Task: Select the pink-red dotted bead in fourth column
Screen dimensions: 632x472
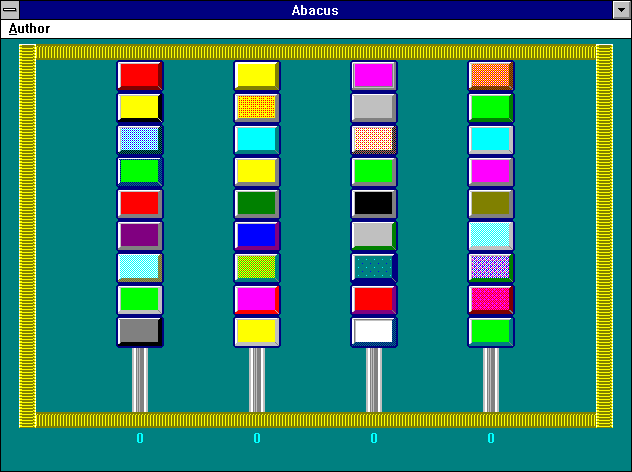Action: coord(491,300)
